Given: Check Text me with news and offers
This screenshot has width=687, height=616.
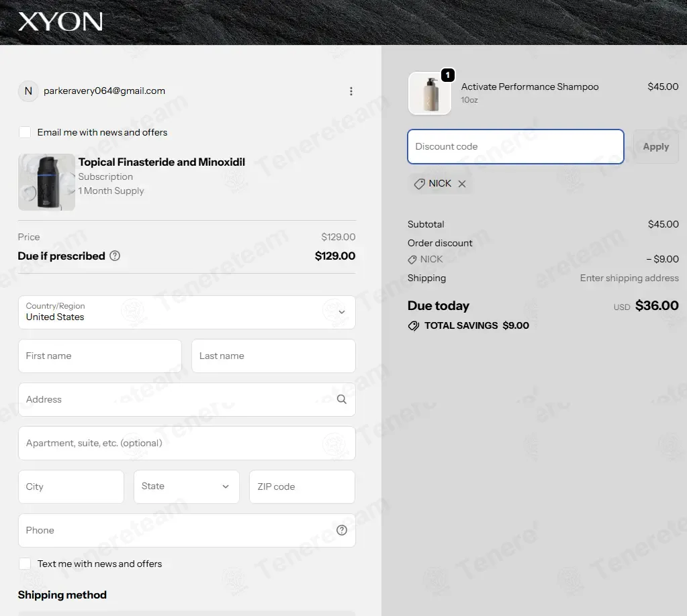Looking at the screenshot, I should 25,564.
